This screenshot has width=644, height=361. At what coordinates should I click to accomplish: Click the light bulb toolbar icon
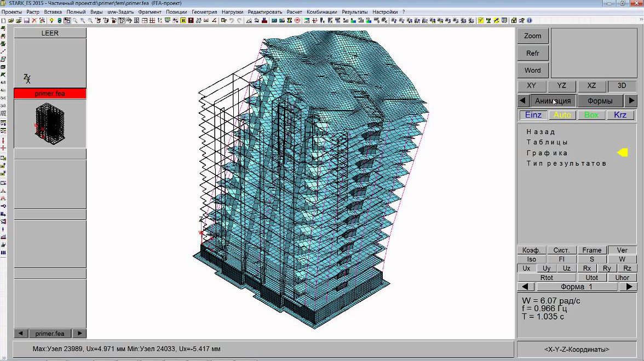tap(51, 20)
